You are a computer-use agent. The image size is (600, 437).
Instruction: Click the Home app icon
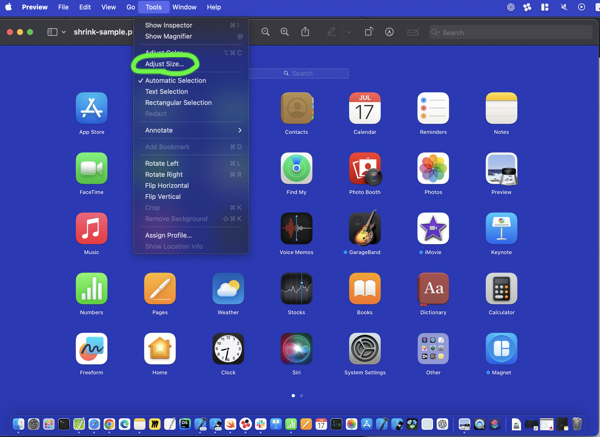[x=160, y=348]
